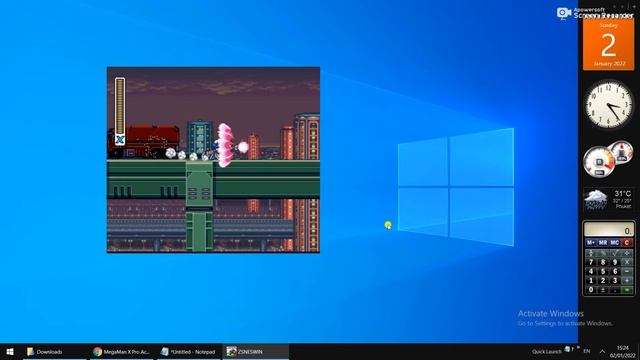Click the 3 key on the calculator

click(x=615, y=281)
